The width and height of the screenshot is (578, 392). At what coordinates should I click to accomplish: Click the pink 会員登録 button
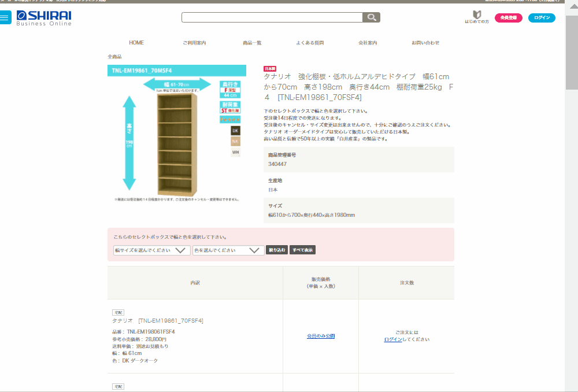pyautogui.click(x=508, y=18)
